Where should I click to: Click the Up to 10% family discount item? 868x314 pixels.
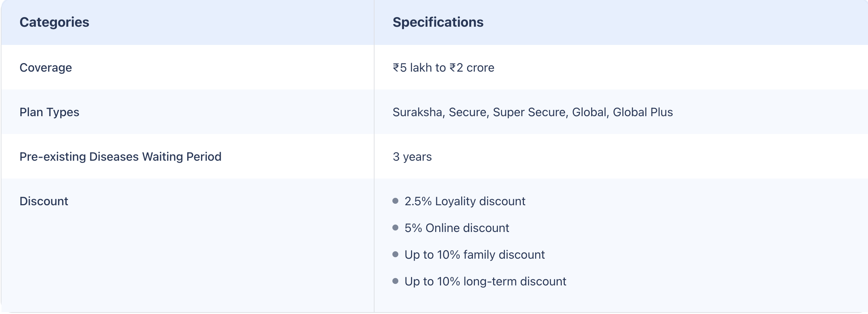475,255
